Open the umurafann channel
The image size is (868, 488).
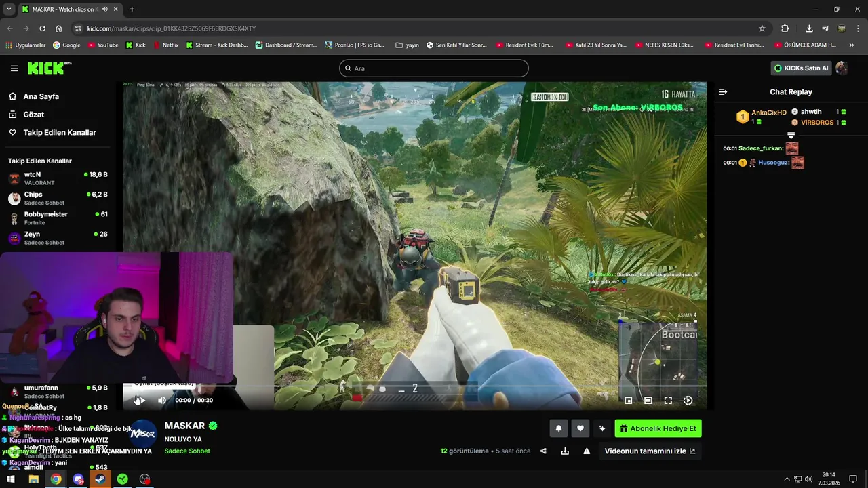coord(58,391)
